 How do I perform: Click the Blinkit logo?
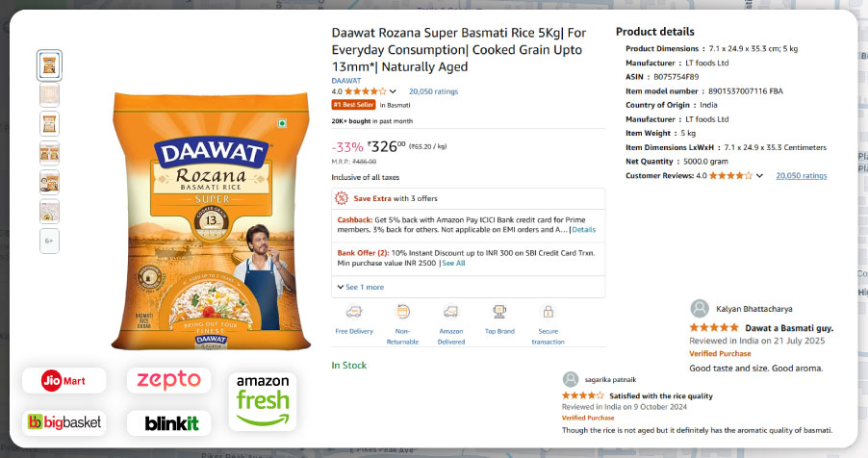point(171,422)
